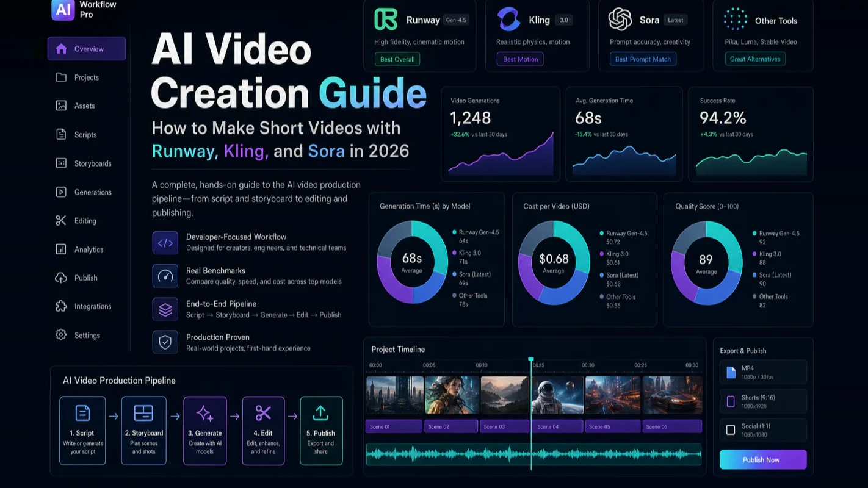Viewport: 868px width, 488px height.
Task: Click the Sora Latest version tag
Action: pyautogui.click(x=676, y=20)
